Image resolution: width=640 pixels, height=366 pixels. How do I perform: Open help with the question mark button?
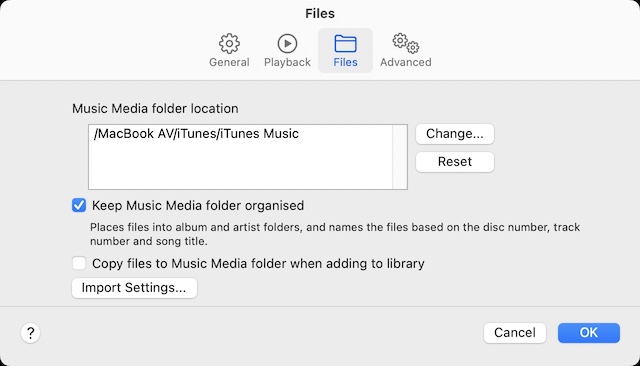click(31, 333)
